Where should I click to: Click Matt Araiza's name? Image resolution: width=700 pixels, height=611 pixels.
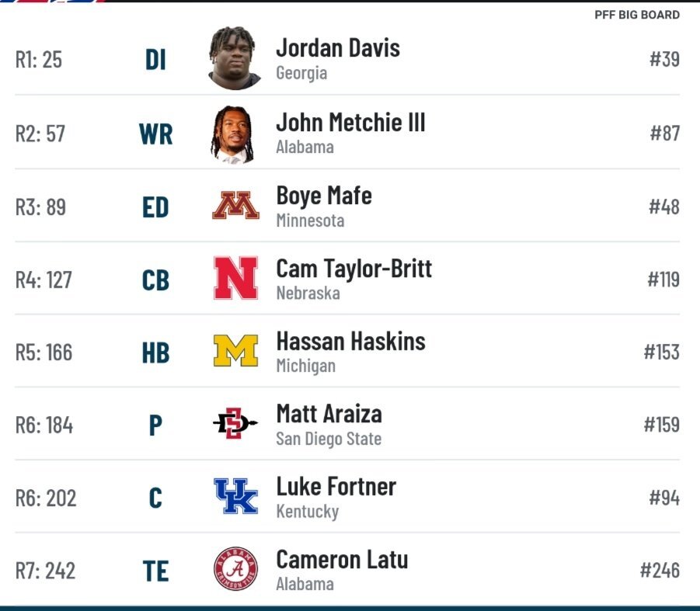tap(329, 414)
